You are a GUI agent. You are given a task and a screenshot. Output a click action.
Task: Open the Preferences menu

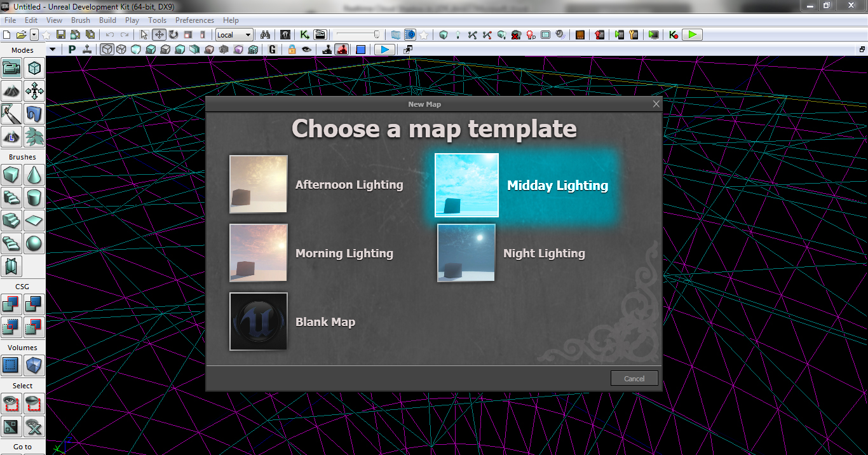pyautogui.click(x=194, y=20)
